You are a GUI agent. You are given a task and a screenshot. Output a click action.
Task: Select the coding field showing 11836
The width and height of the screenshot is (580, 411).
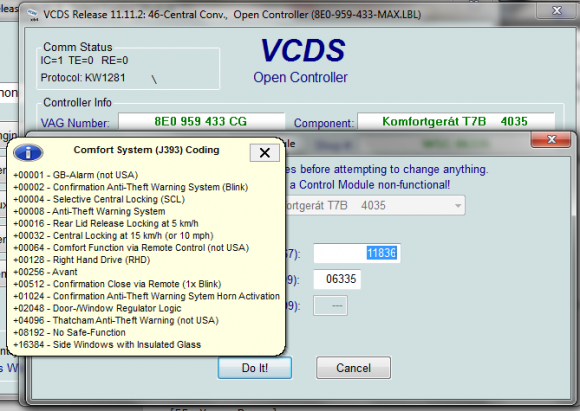357,253
